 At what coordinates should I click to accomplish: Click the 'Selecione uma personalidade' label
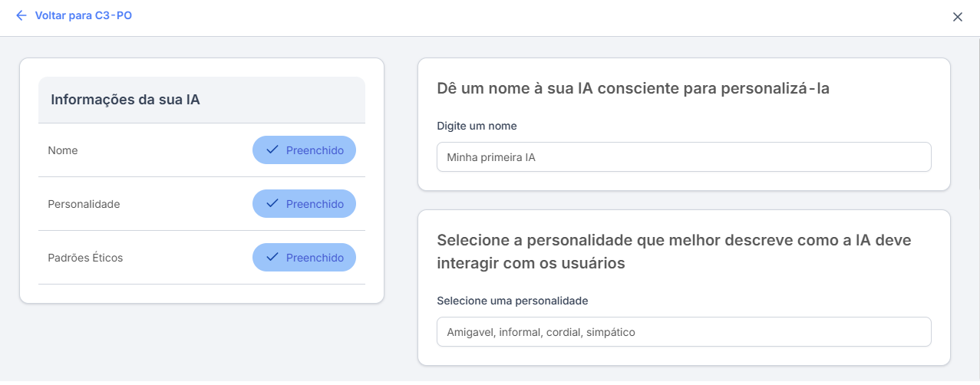[512, 301]
